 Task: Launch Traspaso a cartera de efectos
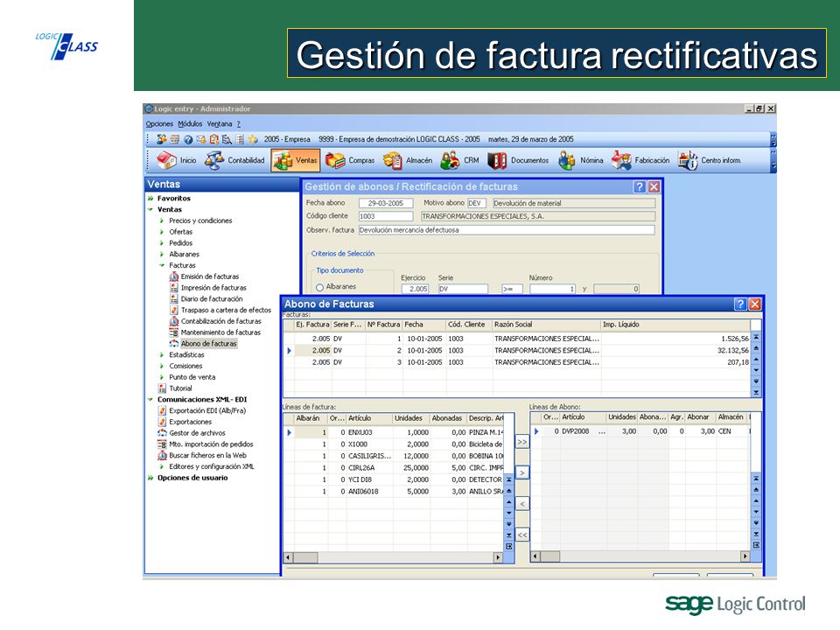pyautogui.click(x=220, y=310)
